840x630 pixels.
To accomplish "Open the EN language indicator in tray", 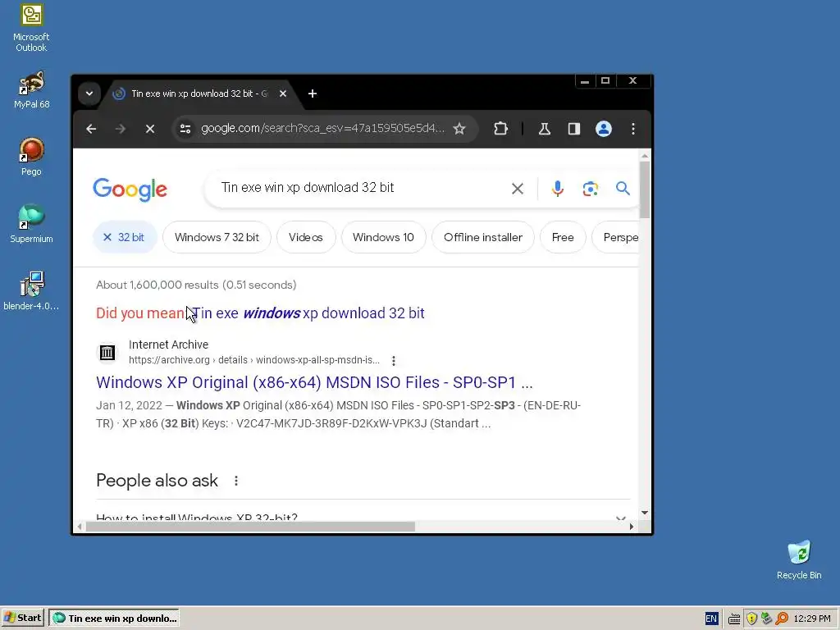I will tap(711, 619).
